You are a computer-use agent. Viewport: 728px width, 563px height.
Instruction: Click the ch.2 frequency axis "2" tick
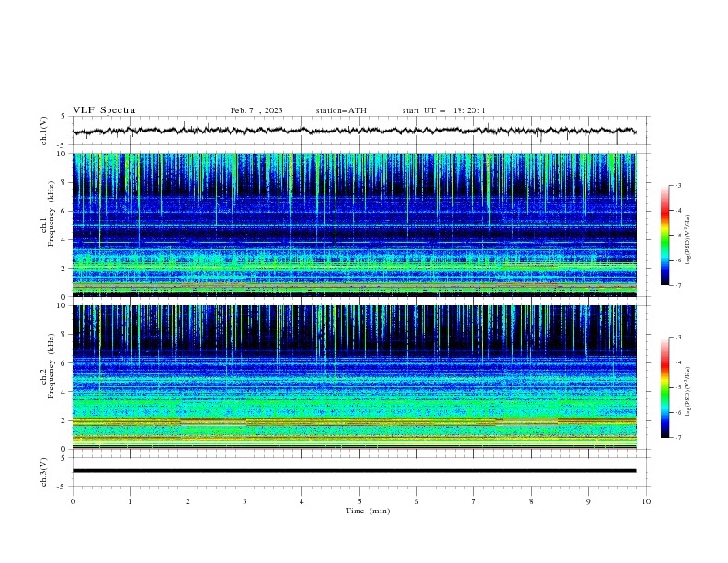pos(63,420)
